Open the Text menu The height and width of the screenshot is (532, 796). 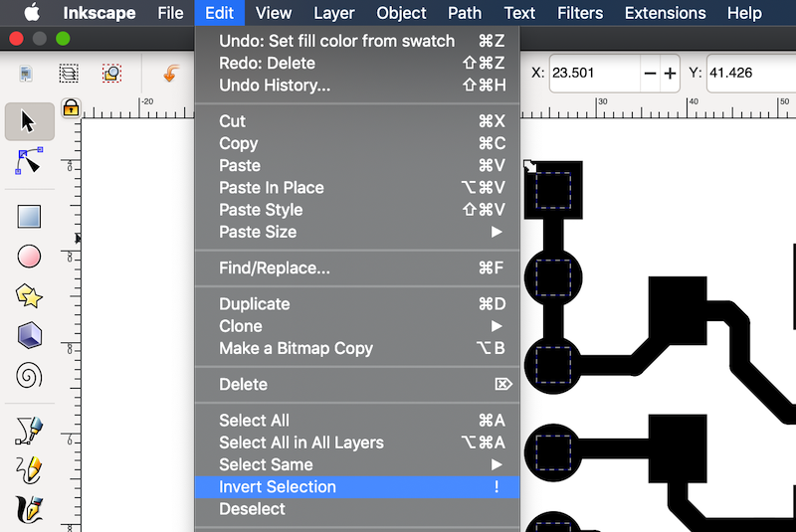(x=519, y=13)
